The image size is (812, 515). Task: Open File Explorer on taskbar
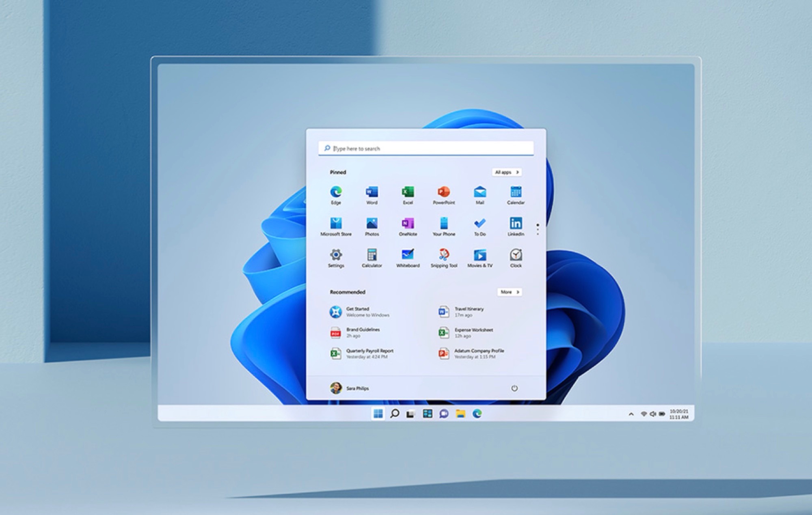[460, 414]
